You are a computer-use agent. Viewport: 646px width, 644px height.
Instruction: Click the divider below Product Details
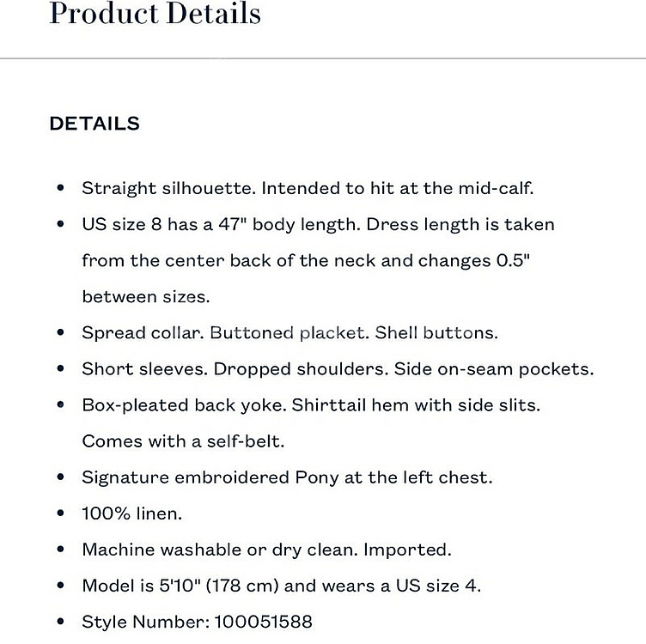pos(323,58)
